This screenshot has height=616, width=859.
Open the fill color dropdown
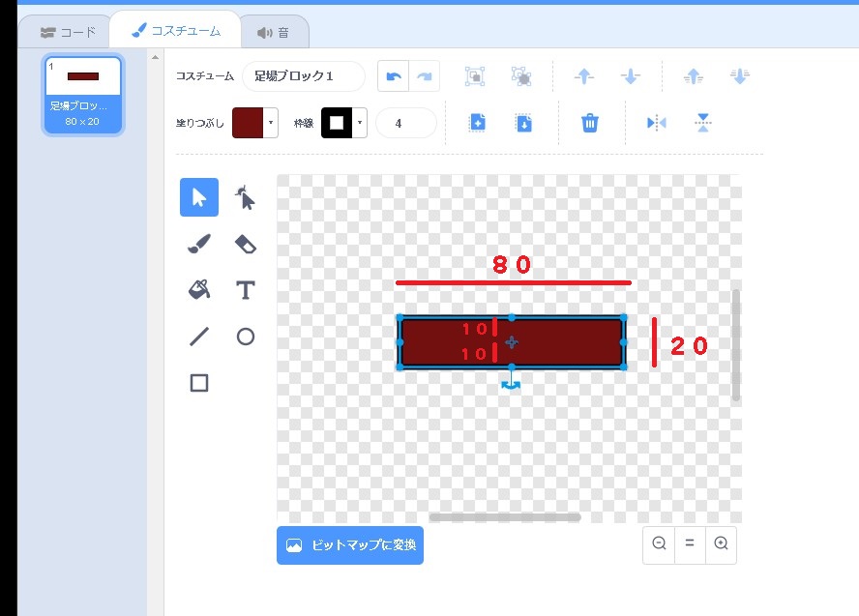[271, 123]
